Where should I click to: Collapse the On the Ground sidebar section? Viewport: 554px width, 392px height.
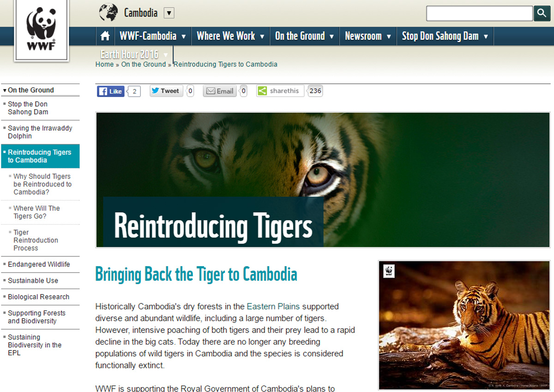coord(28,90)
